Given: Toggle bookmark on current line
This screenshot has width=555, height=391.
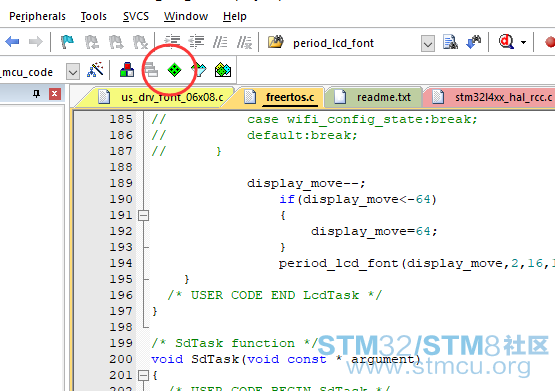Looking at the screenshot, I should pyautogui.click(x=67, y=42).
